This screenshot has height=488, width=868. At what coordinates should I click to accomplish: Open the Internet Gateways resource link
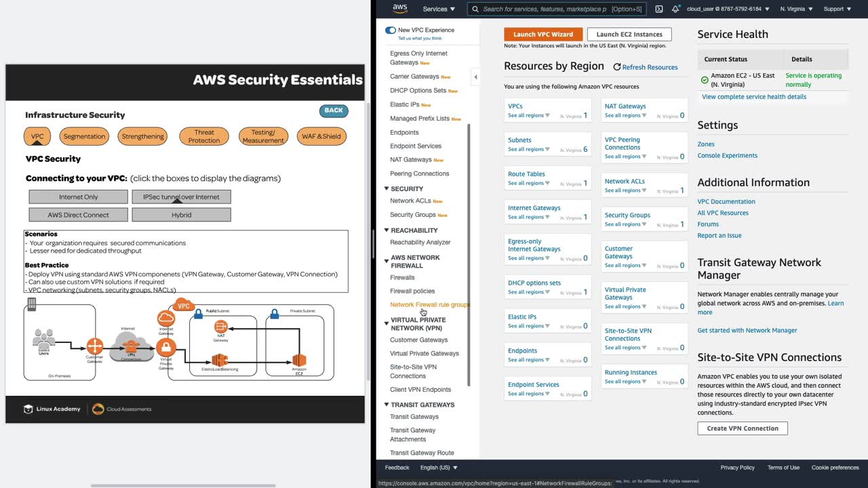[x=534, y=208]
